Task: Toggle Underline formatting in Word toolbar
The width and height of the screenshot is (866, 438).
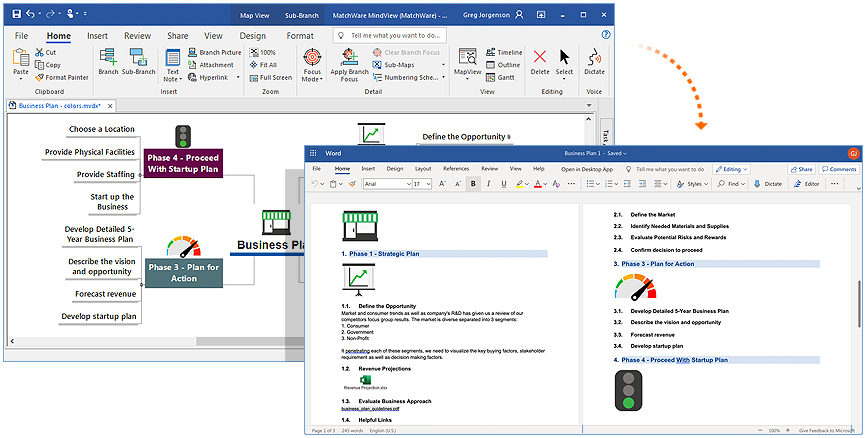Action: 503,184
